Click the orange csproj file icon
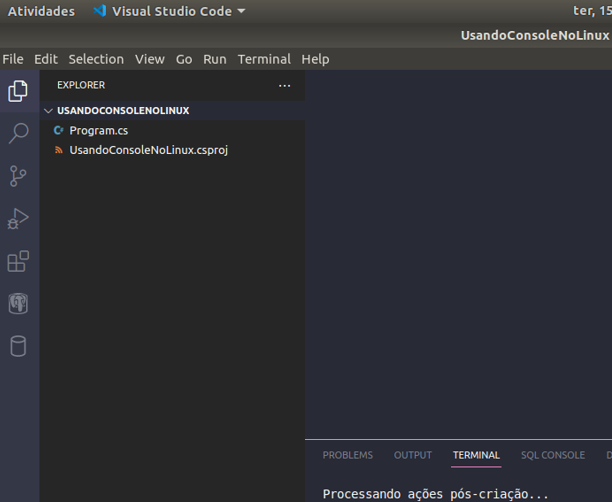The image size is (612, 502). (x=59, y=150)
